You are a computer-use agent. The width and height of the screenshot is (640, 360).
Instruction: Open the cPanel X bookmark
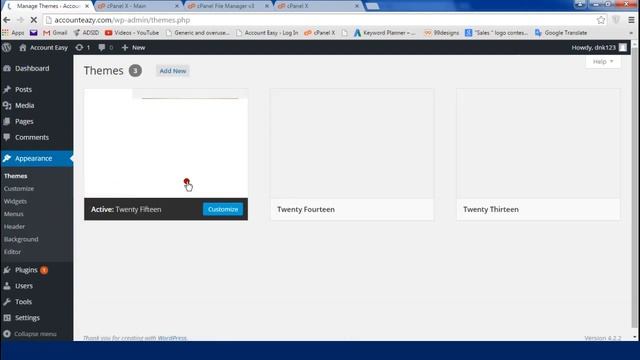320,33
